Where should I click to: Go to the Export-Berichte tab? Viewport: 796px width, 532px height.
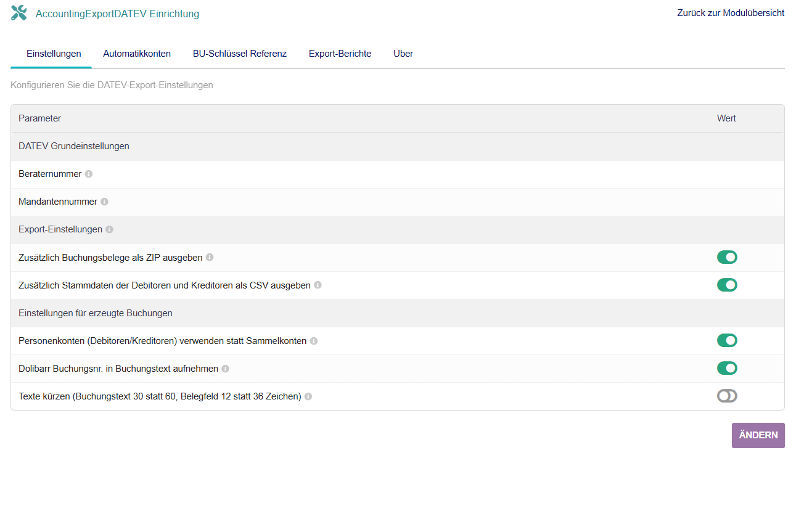pos(340,54)
